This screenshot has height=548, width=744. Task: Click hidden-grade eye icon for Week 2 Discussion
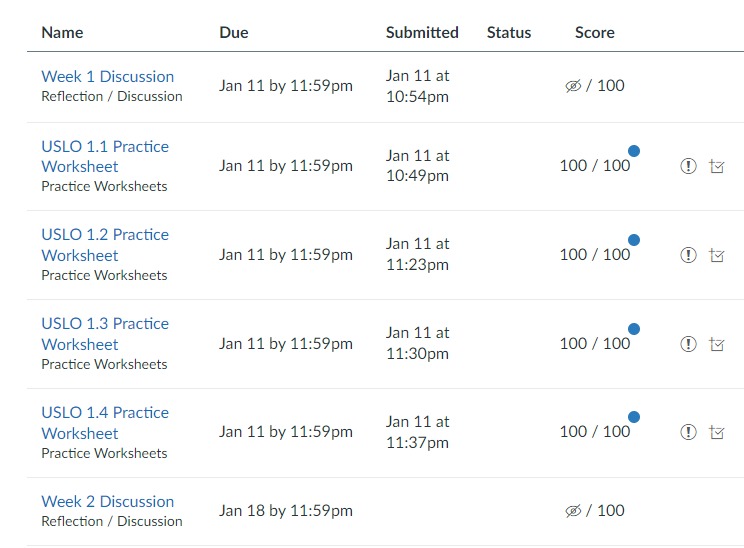tap(573, 511)
